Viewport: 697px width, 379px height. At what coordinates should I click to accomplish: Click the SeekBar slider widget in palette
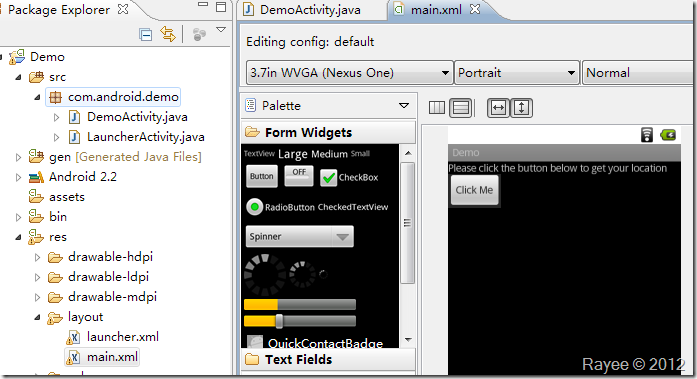300,321
